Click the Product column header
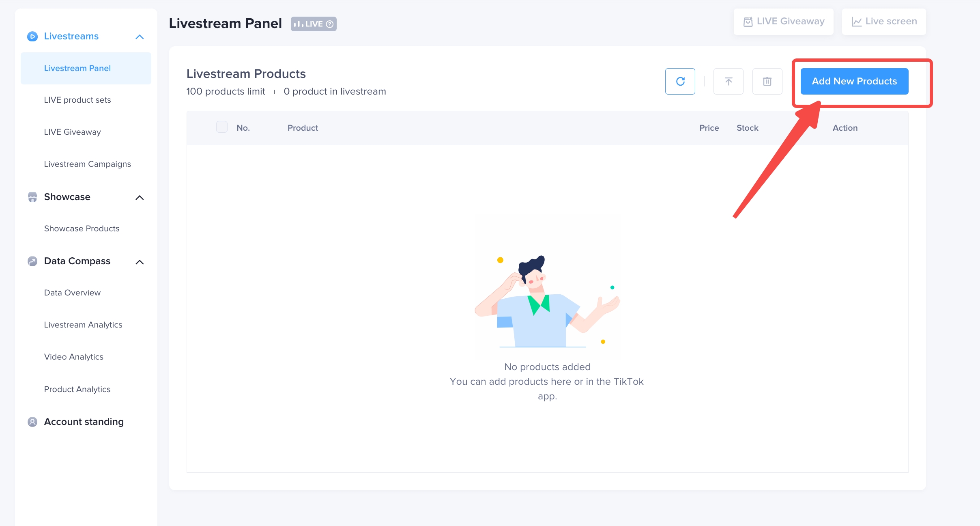Viewport: 980px width, 526px height. point(303,128)
